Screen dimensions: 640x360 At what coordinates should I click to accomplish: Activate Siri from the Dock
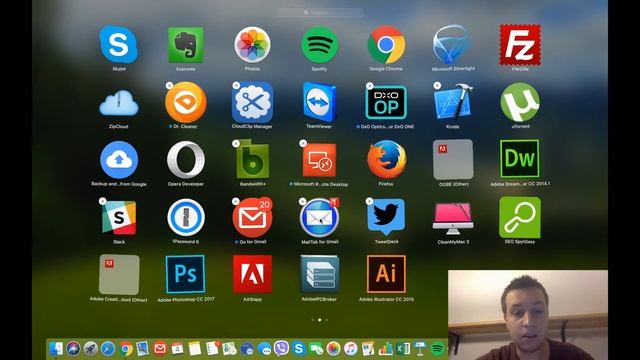click(x=73, y=349)
